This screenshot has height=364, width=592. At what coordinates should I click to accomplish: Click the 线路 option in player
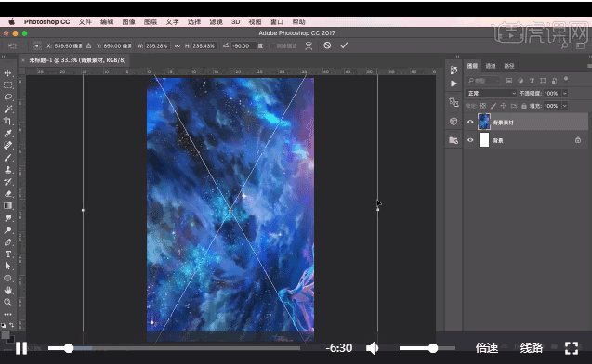[532, 348]
